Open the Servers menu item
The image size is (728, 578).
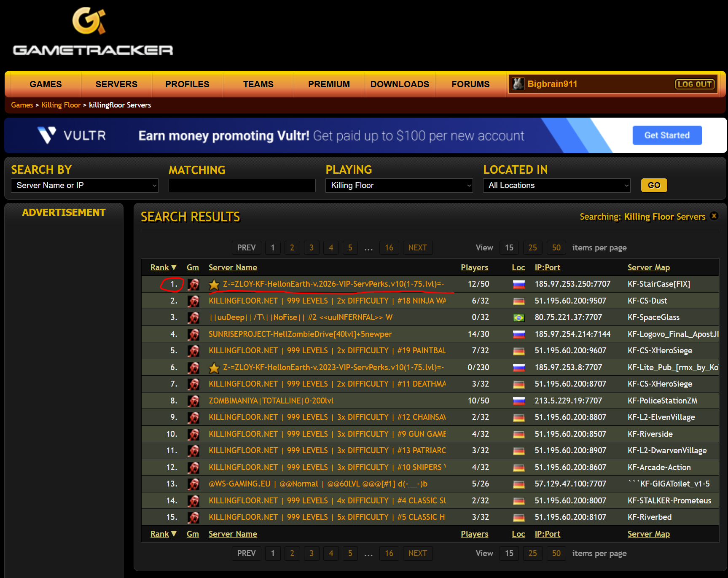tap(116, 84)
